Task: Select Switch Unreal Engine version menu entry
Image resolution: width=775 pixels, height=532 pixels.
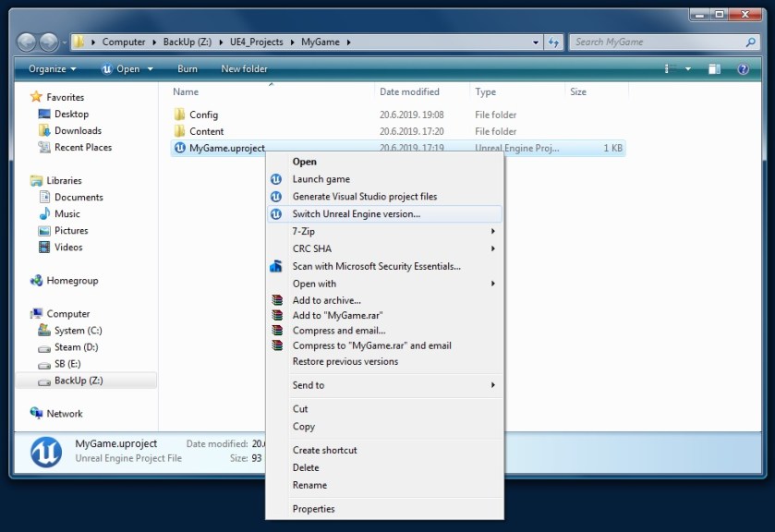Action: (x=356, y=214)
